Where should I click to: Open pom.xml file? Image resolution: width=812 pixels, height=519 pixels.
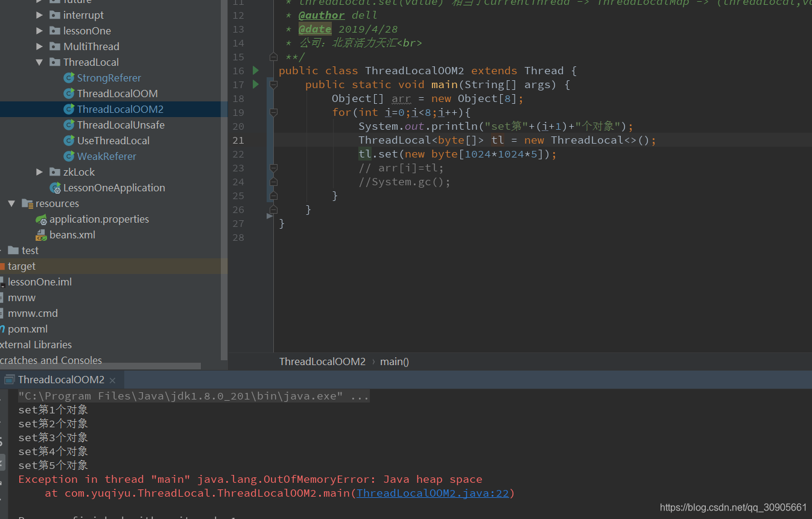28,329
